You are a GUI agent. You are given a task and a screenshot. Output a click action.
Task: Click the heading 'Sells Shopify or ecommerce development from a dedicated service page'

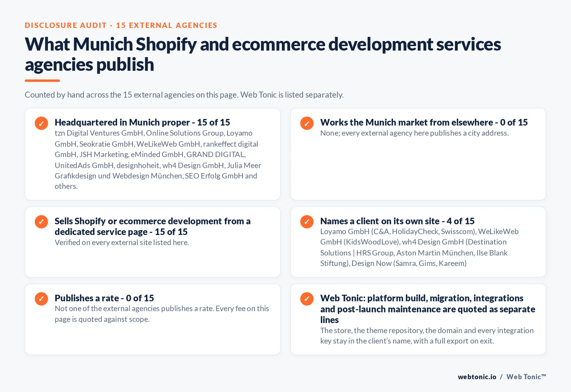click(153, 226)
